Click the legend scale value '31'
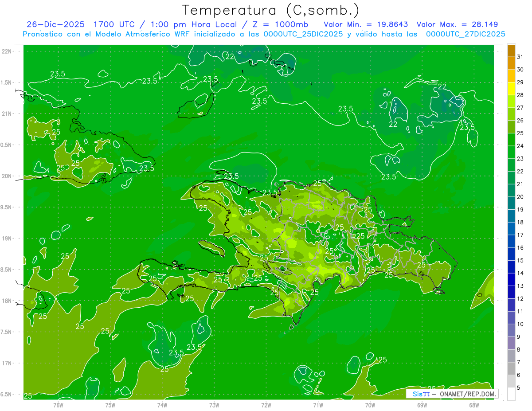The image size is (532, 411). click(520, 57)
